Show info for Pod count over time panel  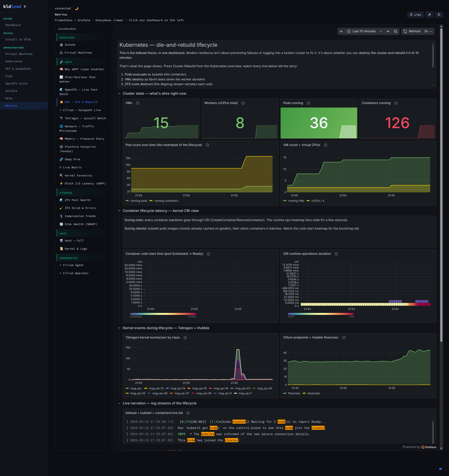tap(208, 145)
